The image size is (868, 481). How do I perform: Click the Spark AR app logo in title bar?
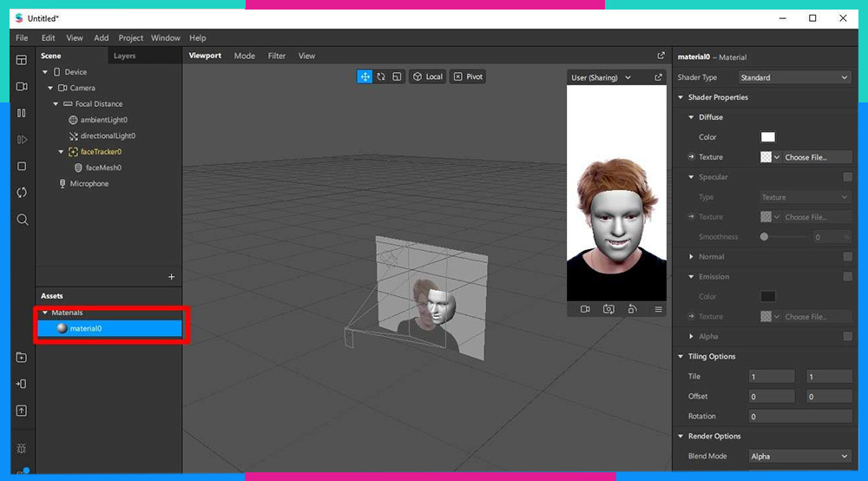point(19,18)
